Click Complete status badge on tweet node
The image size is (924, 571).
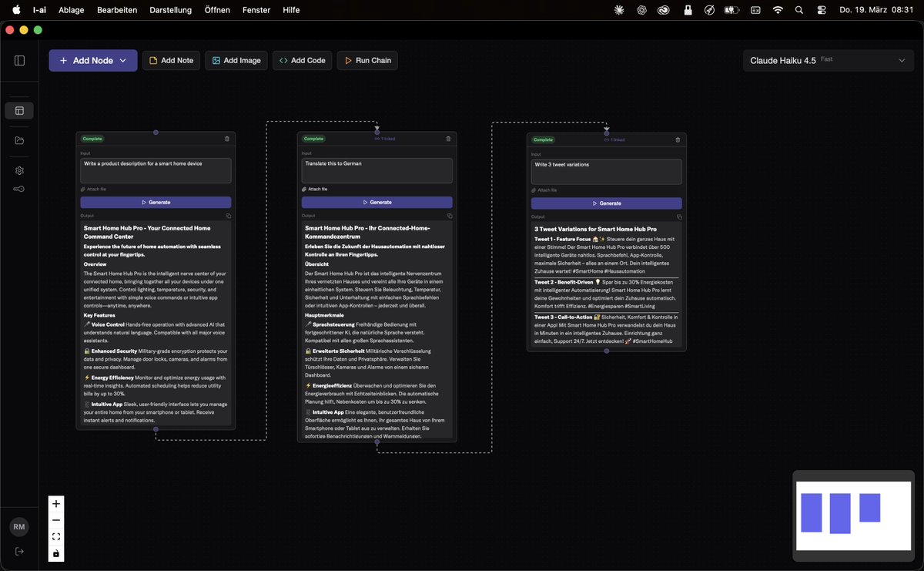(543, 139)
